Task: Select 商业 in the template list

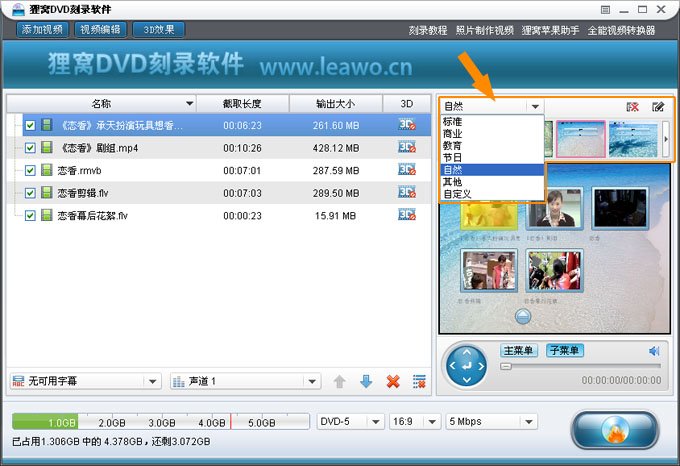Action: 493,134
